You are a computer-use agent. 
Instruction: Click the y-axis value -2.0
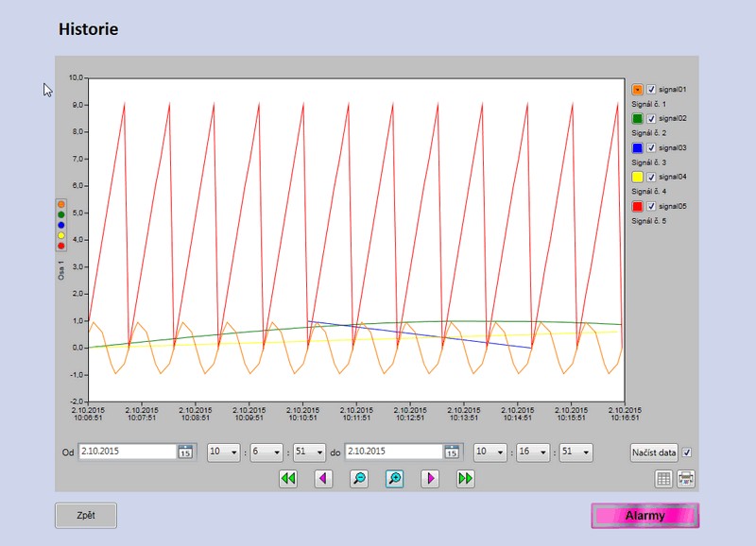[77, 401]
